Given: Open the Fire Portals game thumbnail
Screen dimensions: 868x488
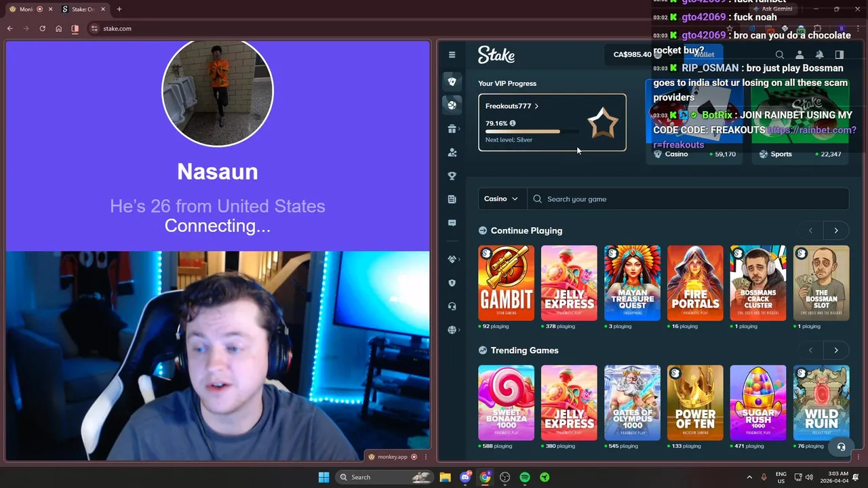Looking at the screenshot, I should [x=695, y=283].
